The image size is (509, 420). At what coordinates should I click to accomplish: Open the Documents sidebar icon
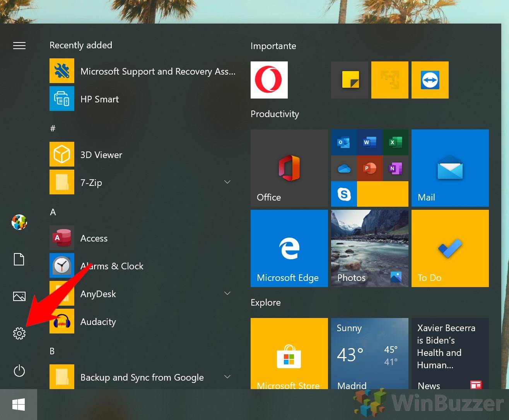coord(19,259)
